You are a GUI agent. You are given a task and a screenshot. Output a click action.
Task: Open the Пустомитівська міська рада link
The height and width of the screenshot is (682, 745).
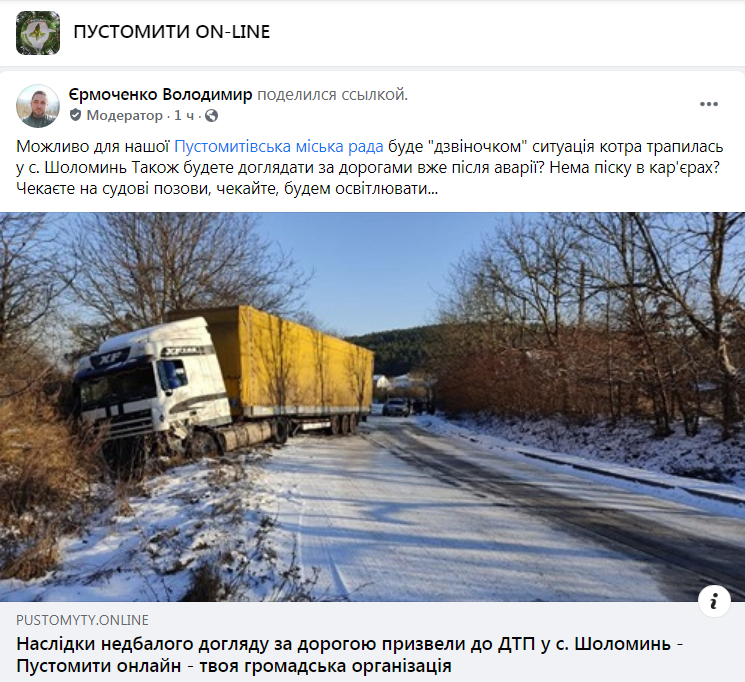278,146
